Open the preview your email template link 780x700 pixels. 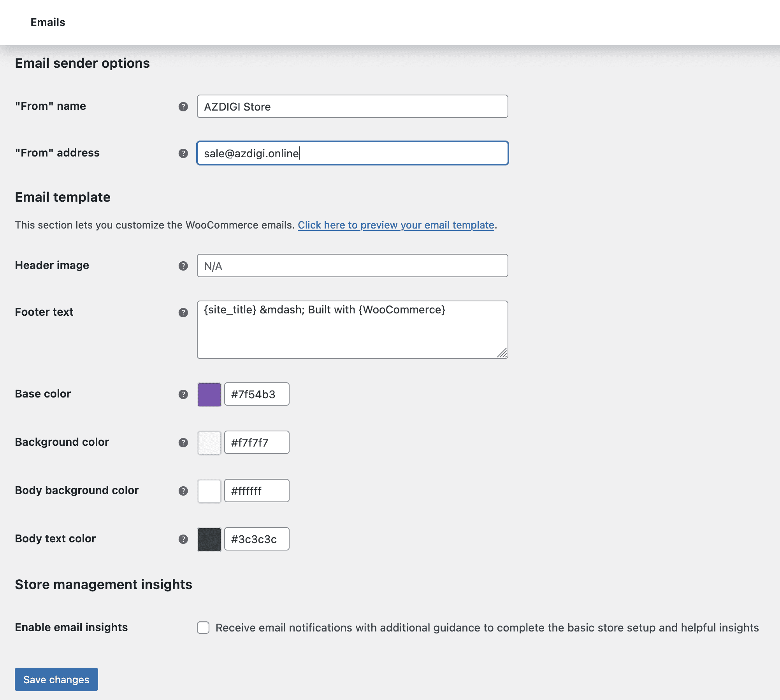(396, 225)
